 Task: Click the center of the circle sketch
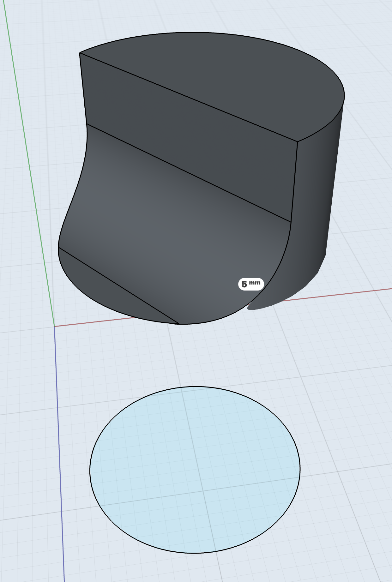tap(195, 470)
